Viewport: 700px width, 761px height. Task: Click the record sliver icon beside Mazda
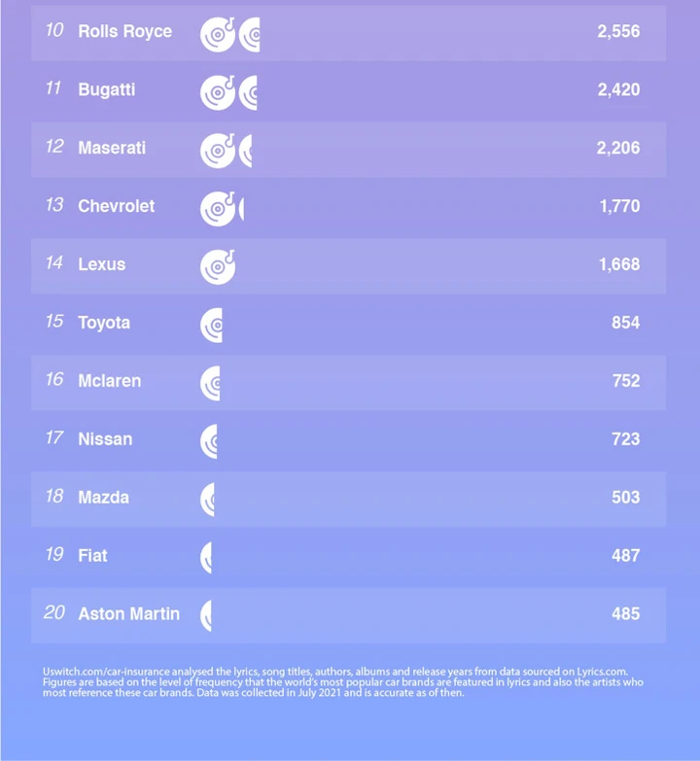(x=207, y=500)
